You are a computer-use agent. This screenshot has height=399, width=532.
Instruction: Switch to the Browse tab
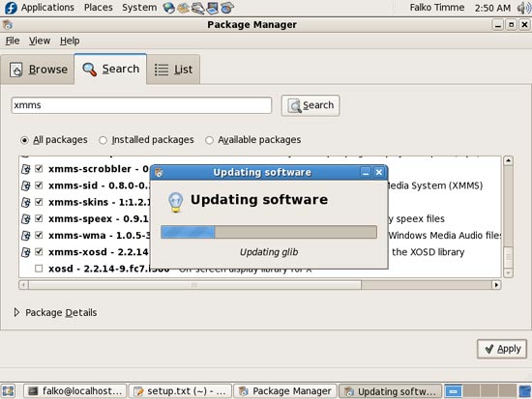point(38,70)
